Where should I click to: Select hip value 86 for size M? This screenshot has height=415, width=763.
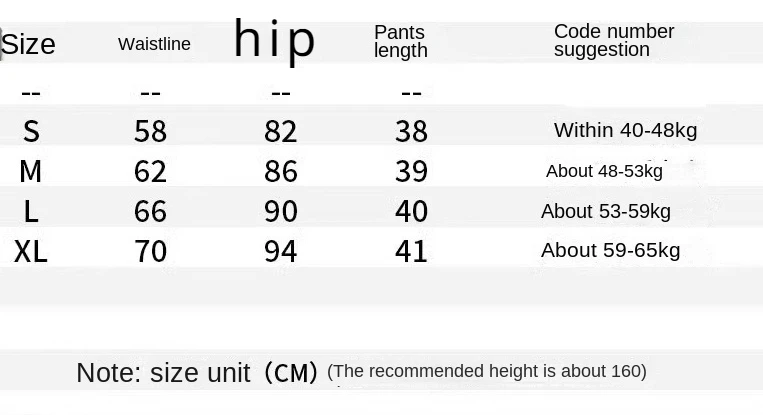click(281, 171)
